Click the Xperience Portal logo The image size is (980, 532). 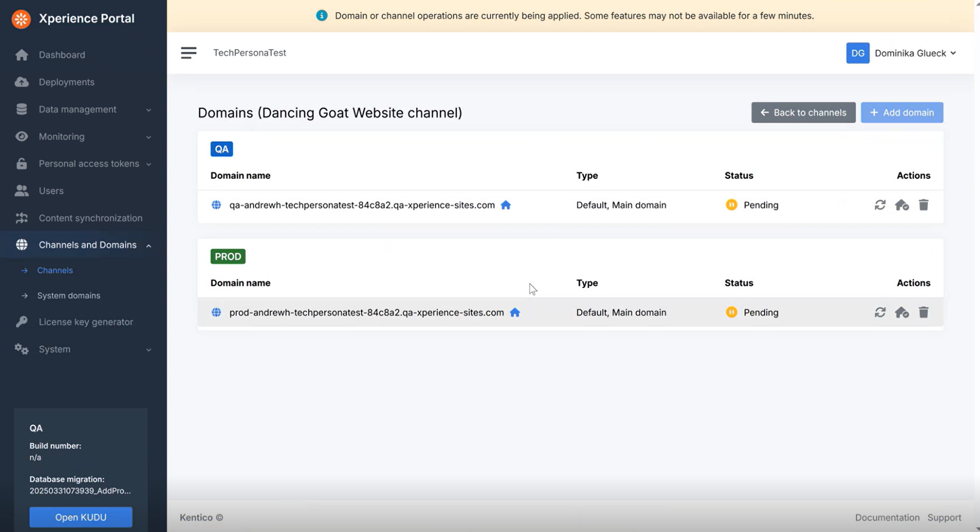click(21, 19)
